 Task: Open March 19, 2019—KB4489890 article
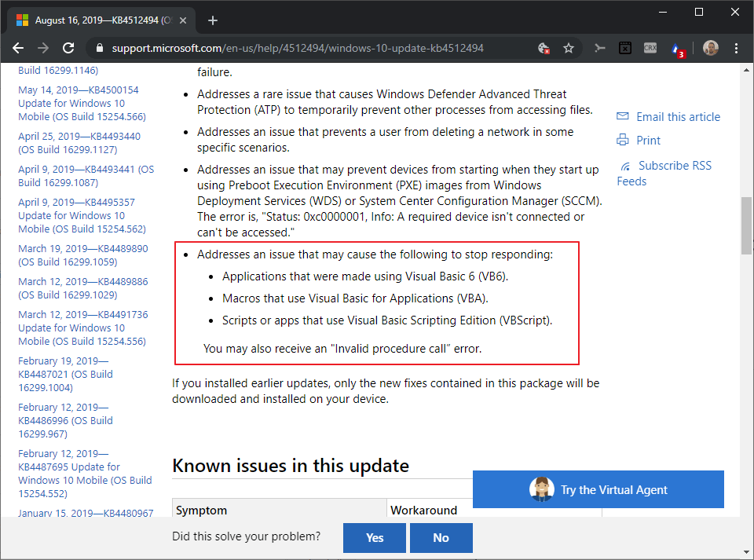(83, 255)
